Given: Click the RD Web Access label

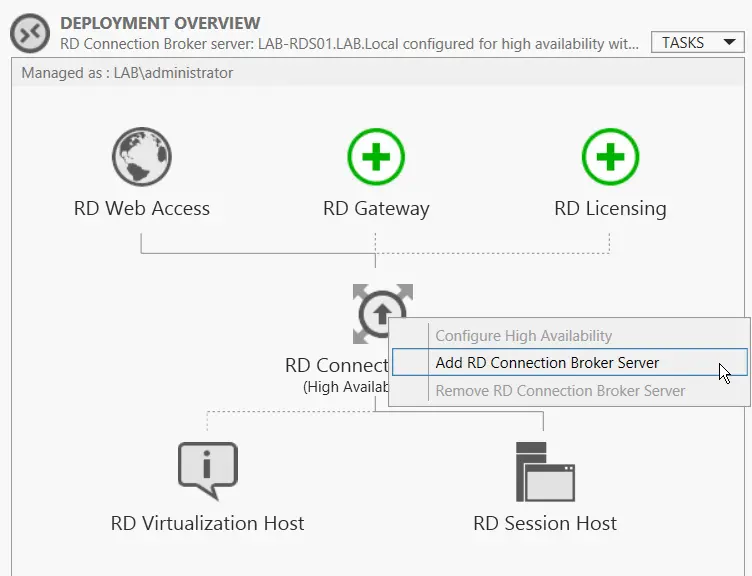Looking at the screenshot, I should tap(142, 209).
